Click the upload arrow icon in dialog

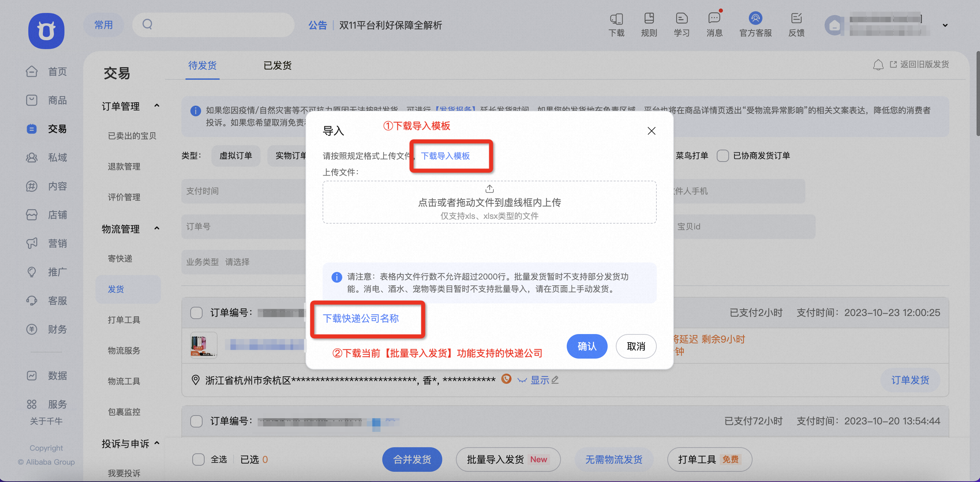pos(490,189)
